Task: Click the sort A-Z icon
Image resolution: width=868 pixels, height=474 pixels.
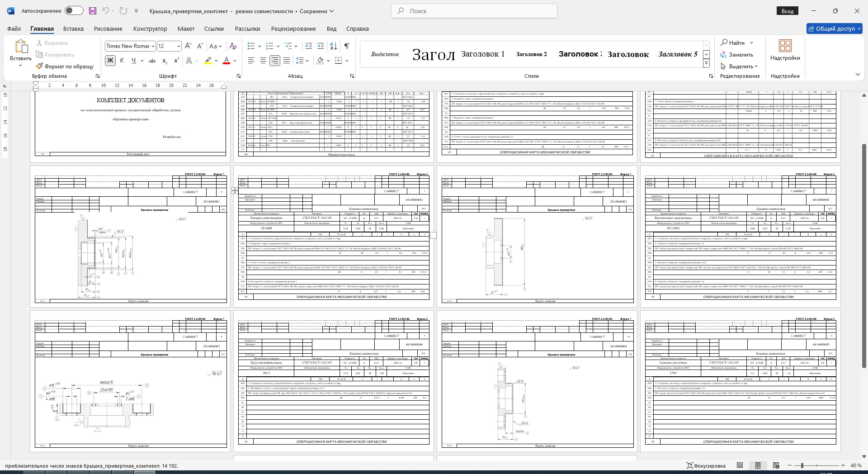Action: pos(333,46)
